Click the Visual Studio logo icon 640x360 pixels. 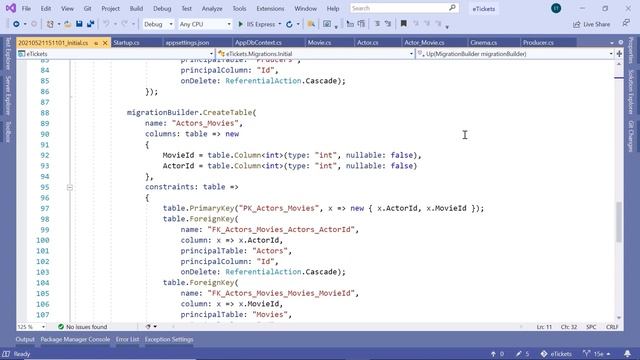pos(11,8)
